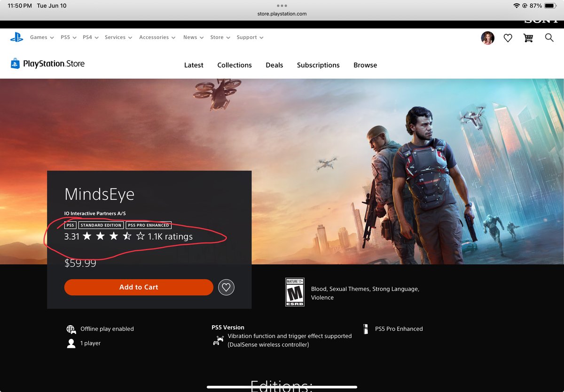The width and height of the screenshot is (564, 392).
Task: Expand the Support dropdown menu
Action: click(250, 38)
